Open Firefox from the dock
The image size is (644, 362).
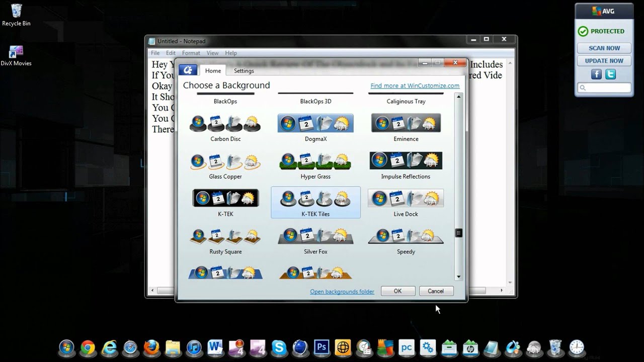click(151, 347)
